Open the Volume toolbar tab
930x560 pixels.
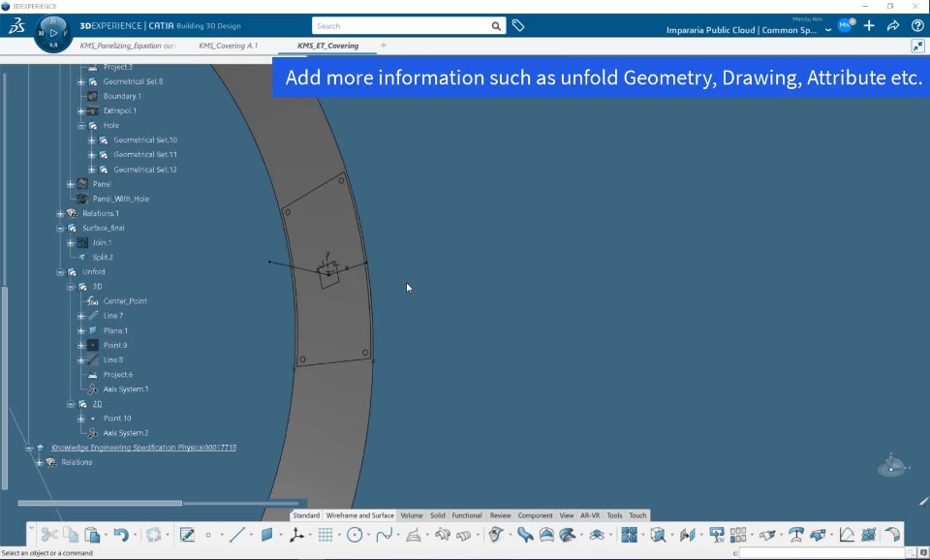pos(412,515)
